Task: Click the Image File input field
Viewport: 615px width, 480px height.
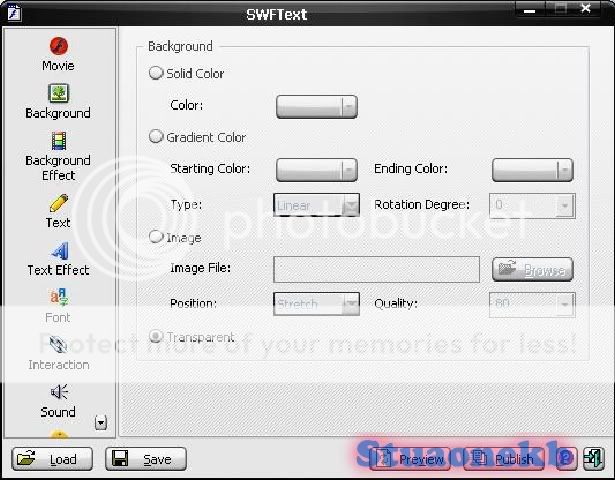Action: (377, 269)
